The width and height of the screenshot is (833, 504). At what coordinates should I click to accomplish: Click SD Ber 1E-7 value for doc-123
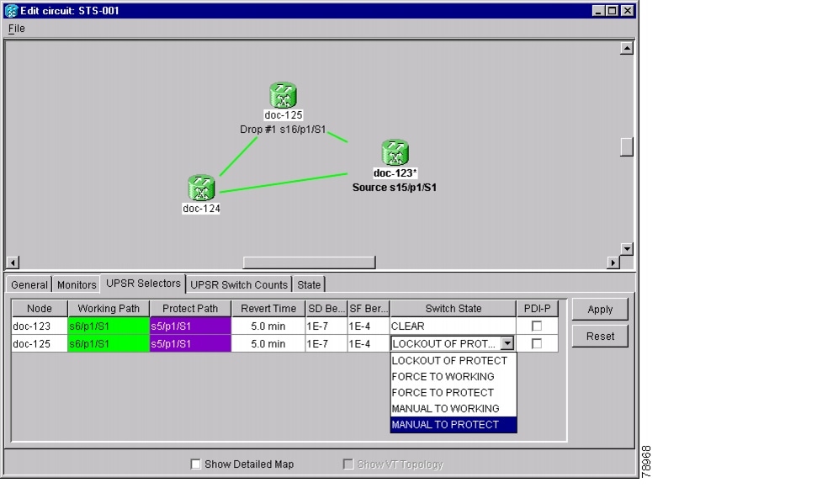point(326,326)
